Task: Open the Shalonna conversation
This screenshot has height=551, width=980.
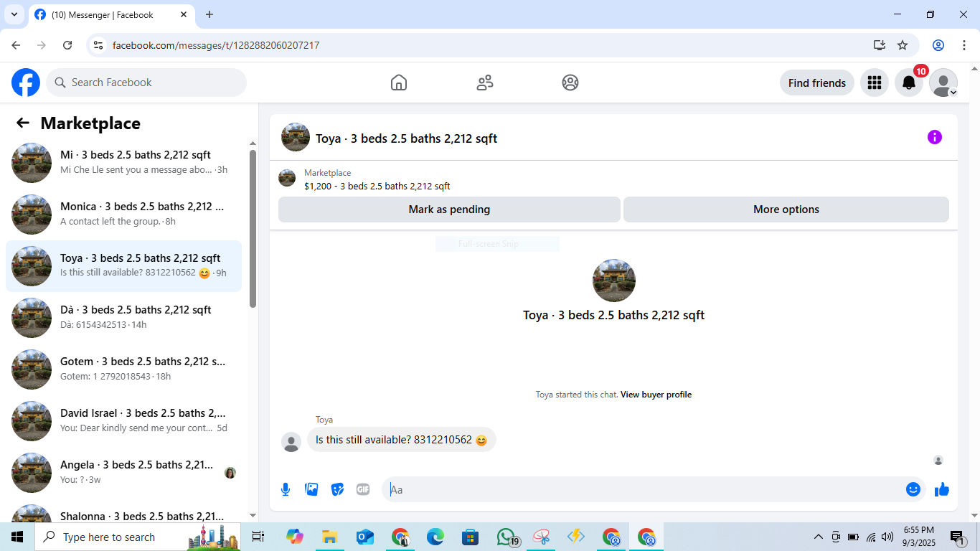Action: 123,511
